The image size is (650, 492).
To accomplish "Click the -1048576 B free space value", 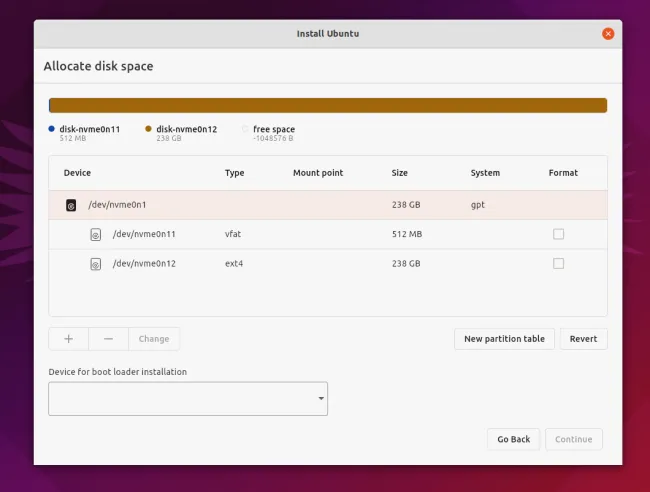I will coord(273,138).
